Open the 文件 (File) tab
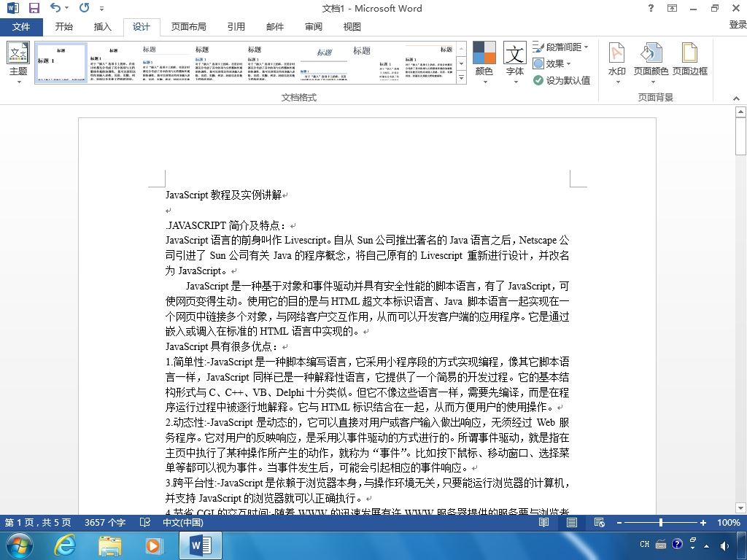This screenshot has width=747, height=560. click(x=21, y=27)
